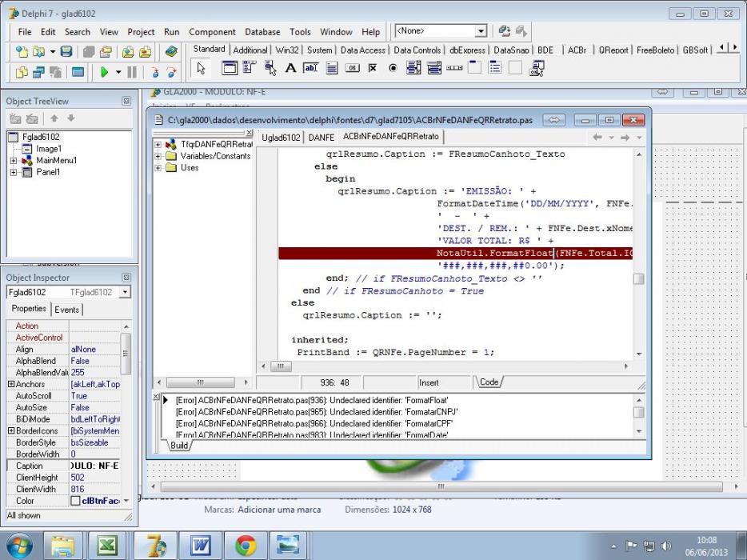747x560 pixels.
Task: Select the 'FormatarCNPJ' undeclared identifier error
Action: [x=317, y=412]
